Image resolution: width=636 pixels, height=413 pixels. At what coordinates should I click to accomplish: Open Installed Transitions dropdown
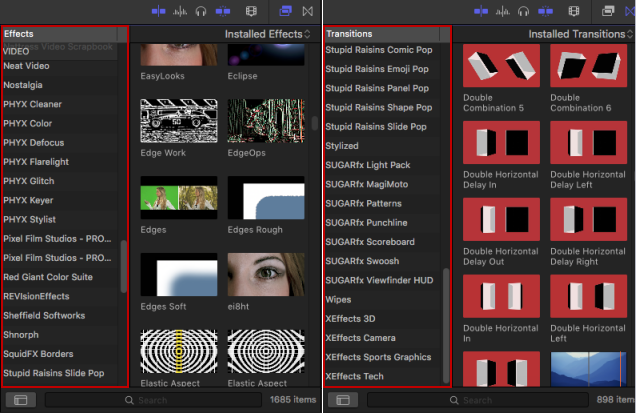coord(580,34)
